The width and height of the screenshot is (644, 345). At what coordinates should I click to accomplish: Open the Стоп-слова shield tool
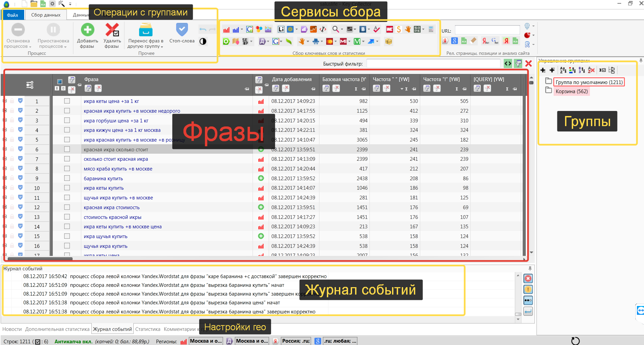pos(182,30)
